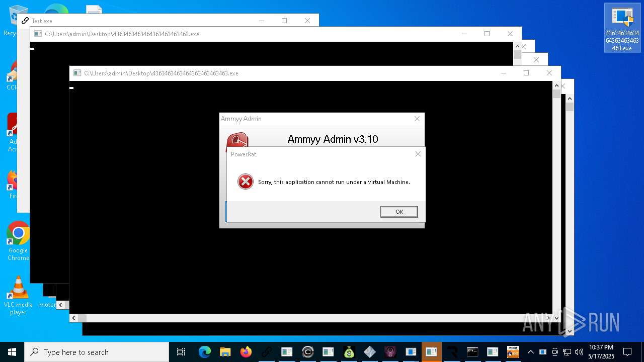The width and height of the screenshot is (644, 362).
Task: Open the Windows Start menu
Action: pos(12,352)
